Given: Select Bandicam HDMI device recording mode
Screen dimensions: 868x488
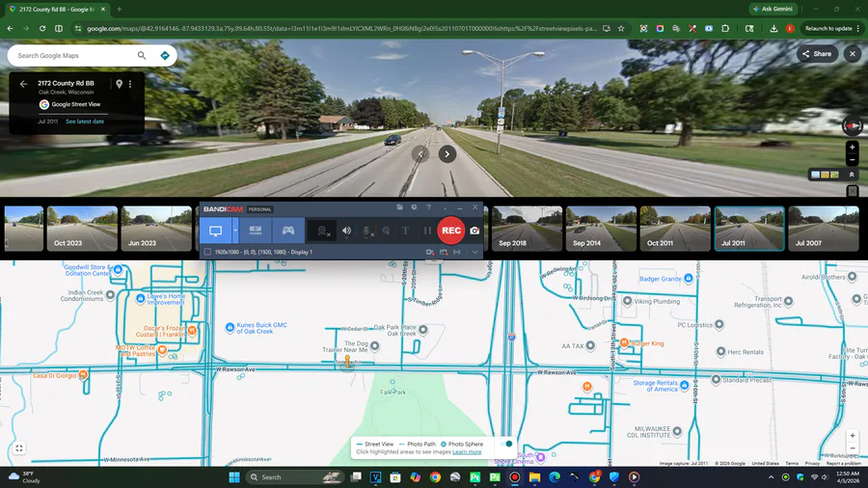Looking at the screenshot, I should pyautogui.click(x=256, y=230).
